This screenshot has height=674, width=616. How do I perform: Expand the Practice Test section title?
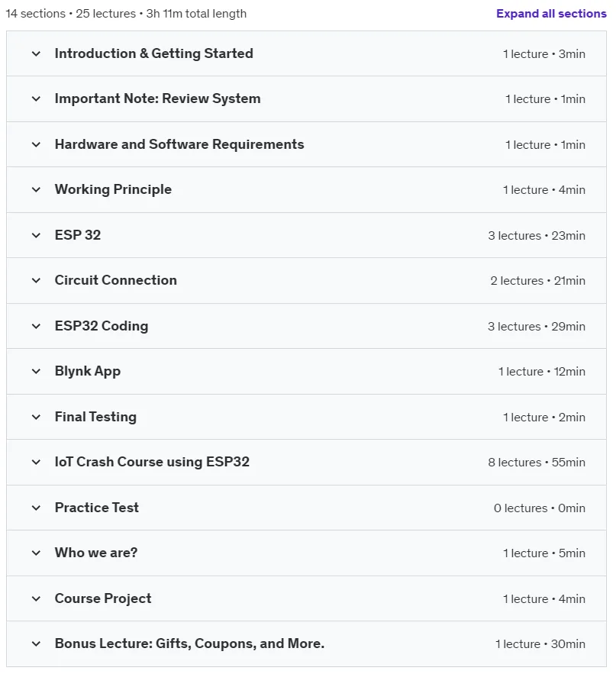coord(97,508)
